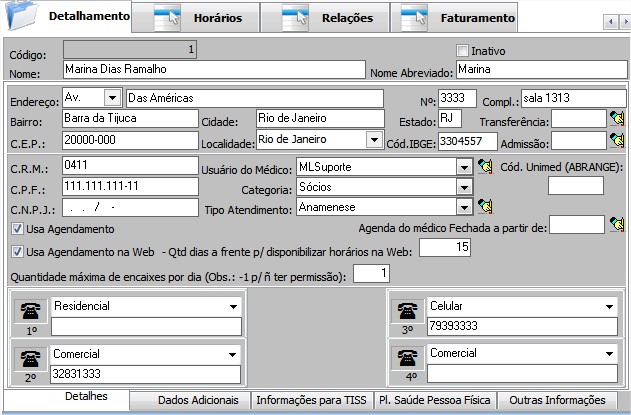631x415 pixels.
Task: Click the lookup icon beside Tipo Atendimento
Action: 486,207
